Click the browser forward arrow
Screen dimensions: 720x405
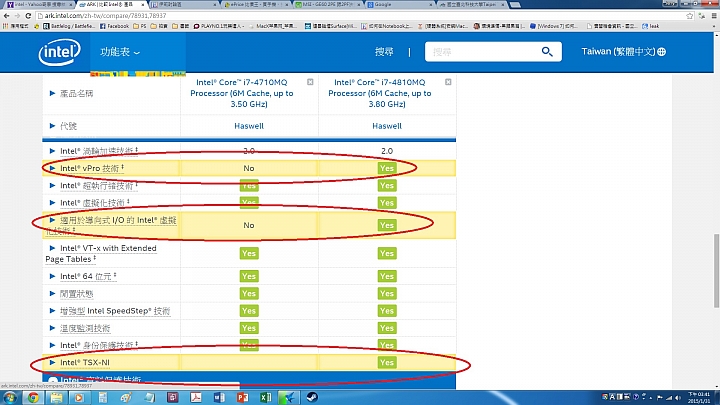coord(17,16)
